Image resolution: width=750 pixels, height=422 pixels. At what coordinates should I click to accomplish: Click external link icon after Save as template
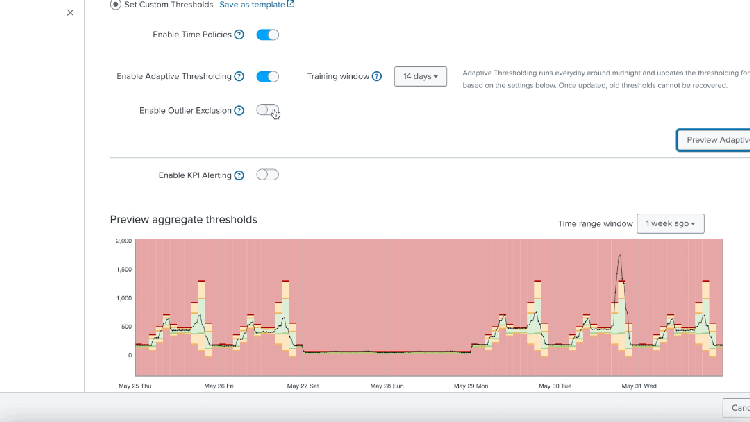(291, 4)
